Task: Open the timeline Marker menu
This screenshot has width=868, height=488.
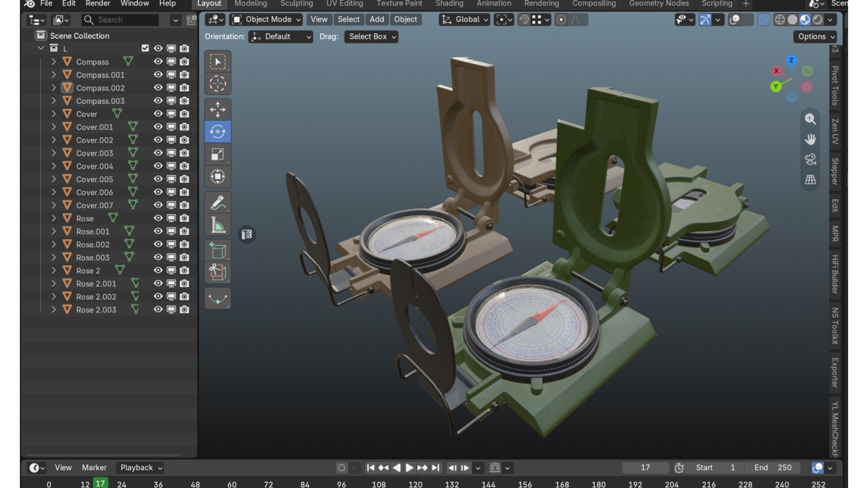Action: tap(94, 468)
